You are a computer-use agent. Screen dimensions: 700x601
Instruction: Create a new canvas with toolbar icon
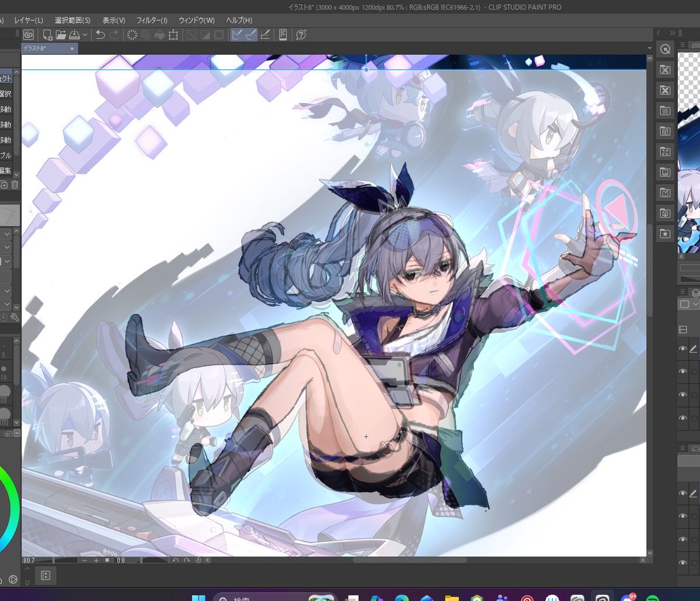pyautogui.click(x=47, y=35)
